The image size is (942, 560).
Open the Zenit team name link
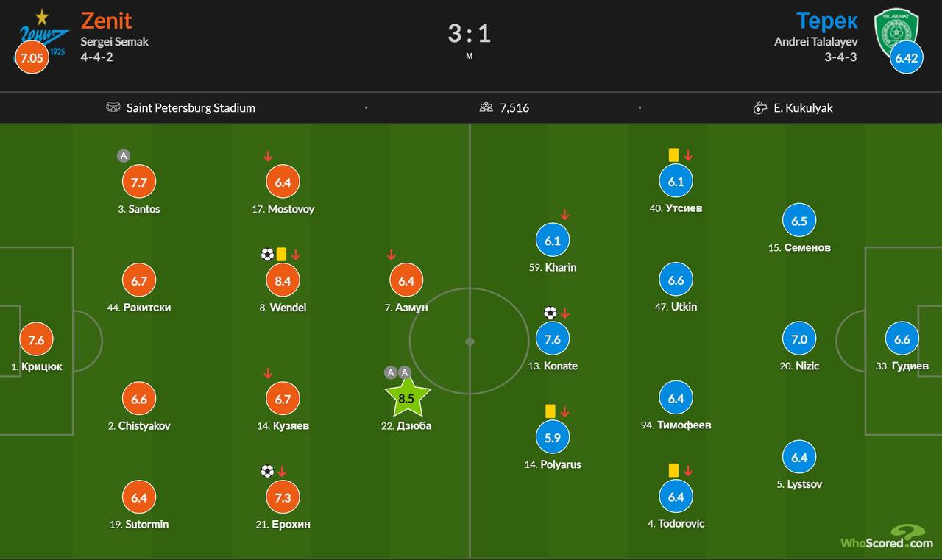click(x=106, y=20)
